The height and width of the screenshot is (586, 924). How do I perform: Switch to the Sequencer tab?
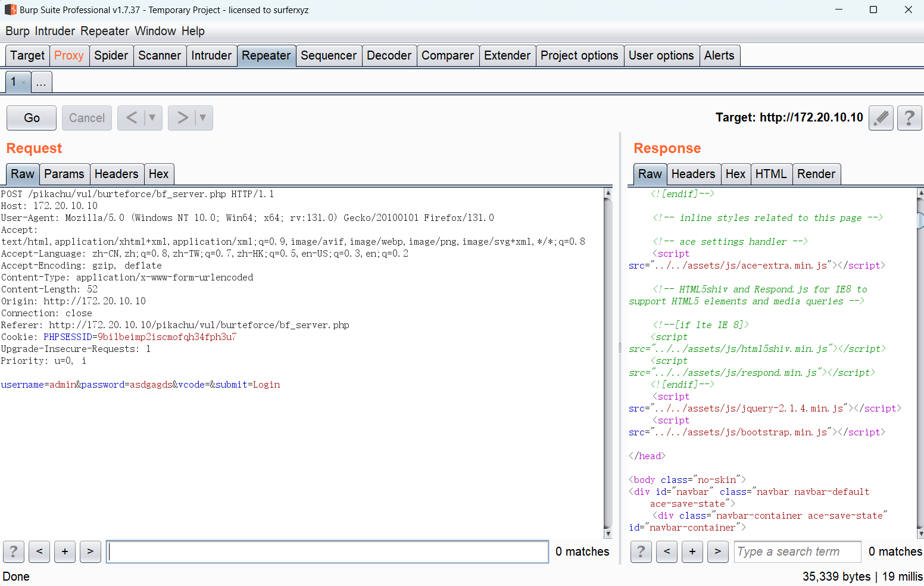[329, 55]
